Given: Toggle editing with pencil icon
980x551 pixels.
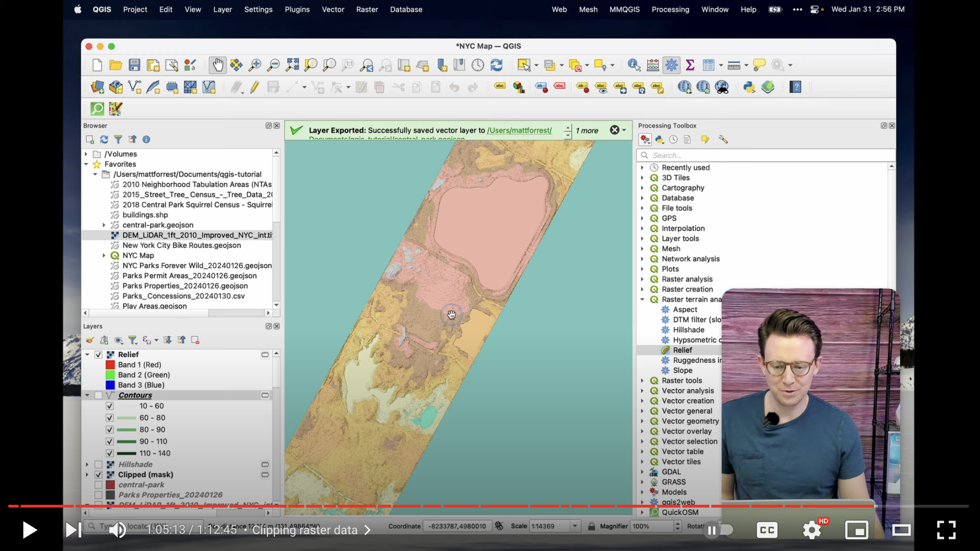Looking at the screenshot, I should point(254,87).
